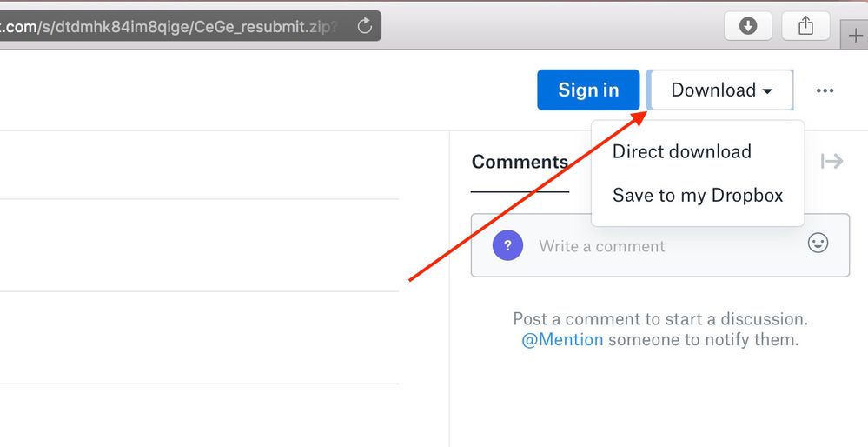The image size is (868, 447).
Task: Switch to the Comments tab
Action: click(519, 163)
